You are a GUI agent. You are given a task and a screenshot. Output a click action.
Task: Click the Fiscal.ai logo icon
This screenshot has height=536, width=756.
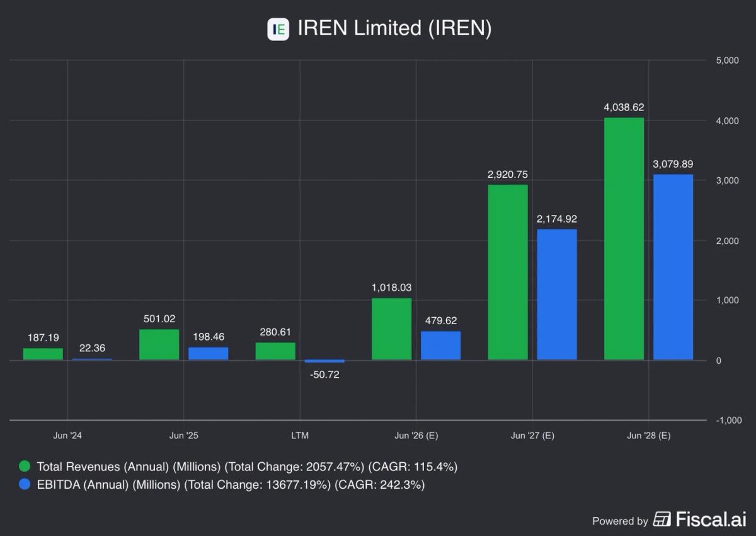pos(662,520)
